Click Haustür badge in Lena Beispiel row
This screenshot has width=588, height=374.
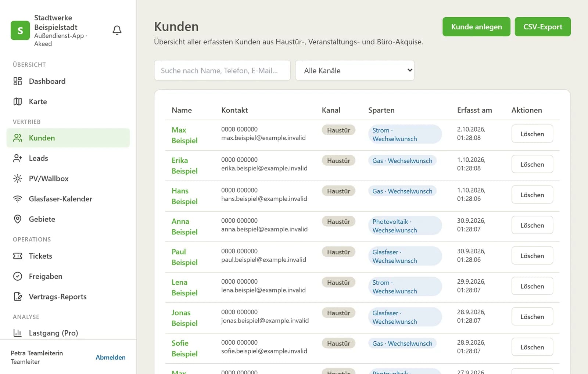[338, 283]
